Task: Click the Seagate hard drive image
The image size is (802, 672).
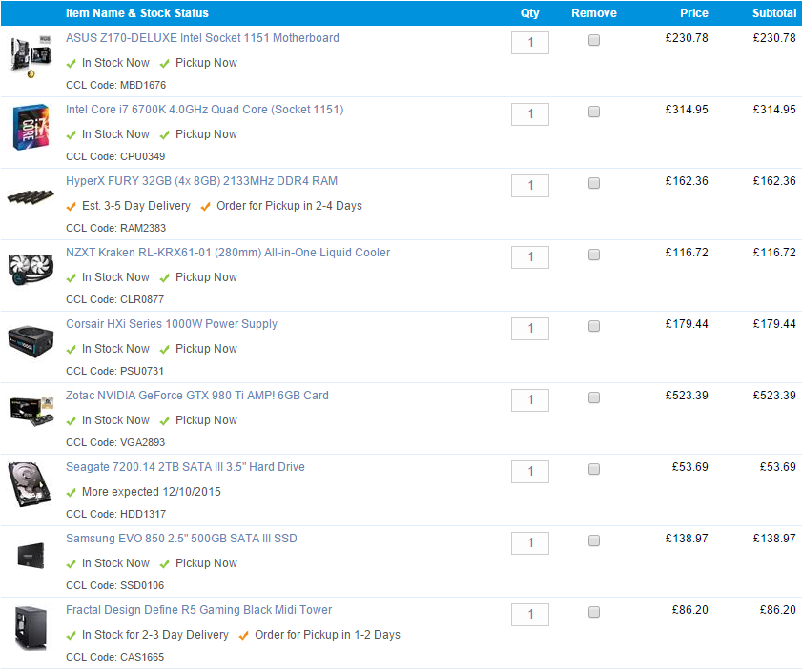Action: coord(31,484)
